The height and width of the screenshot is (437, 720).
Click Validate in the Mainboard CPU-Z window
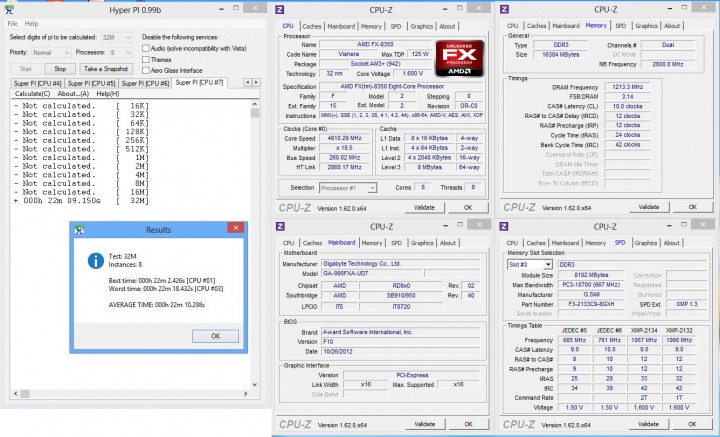point(424,424)
